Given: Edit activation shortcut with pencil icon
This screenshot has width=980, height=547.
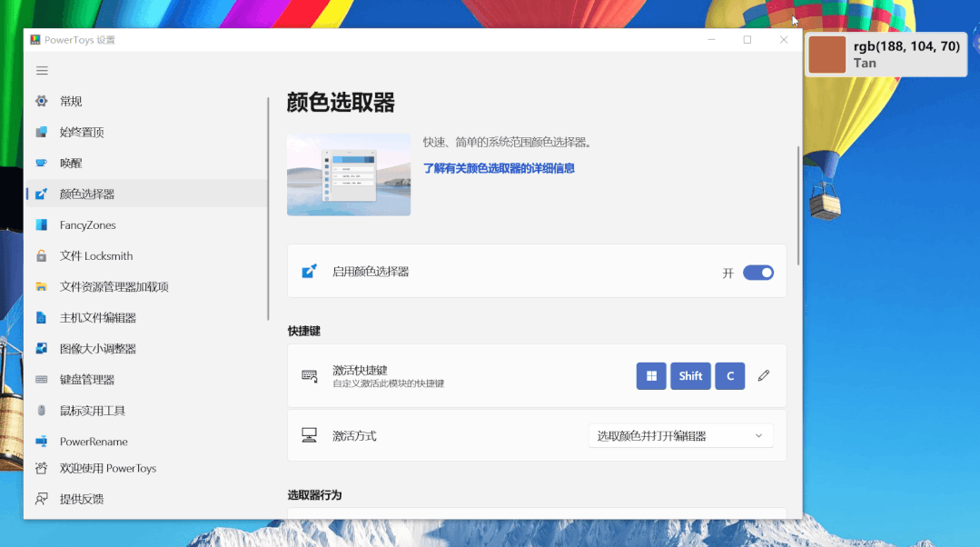Looking at the screenshot, I should point(763,375).
